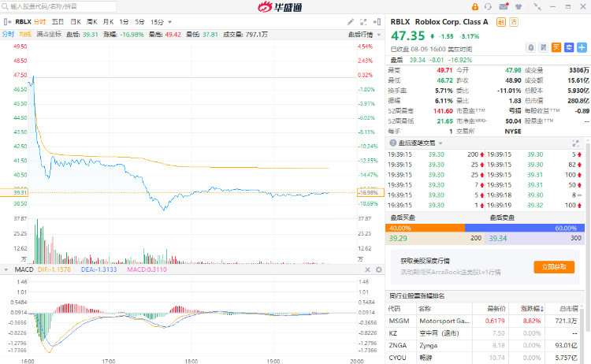Select the 15分 interval

click(157, 22)
